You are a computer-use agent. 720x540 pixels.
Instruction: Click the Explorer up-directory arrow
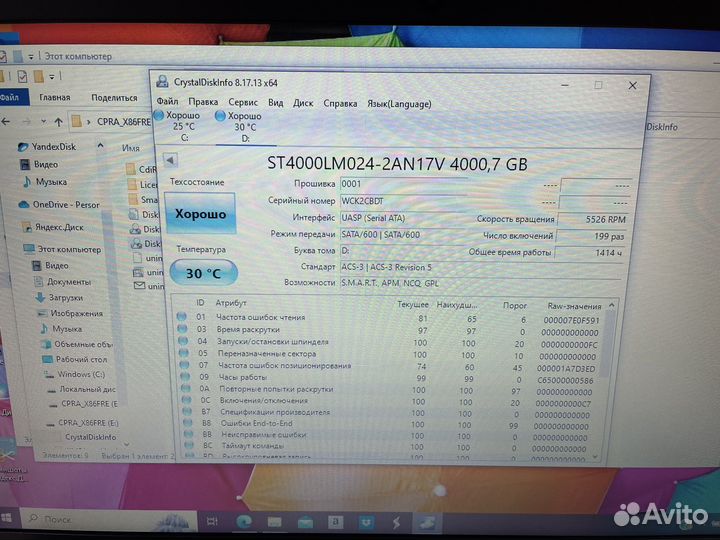click(x=59, y=121)
